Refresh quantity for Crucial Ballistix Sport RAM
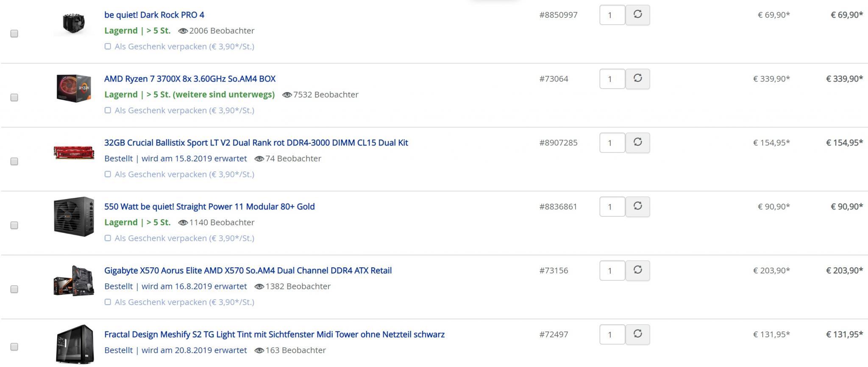The width and height of the screenshot is (868, 367). tap(637, 143)
